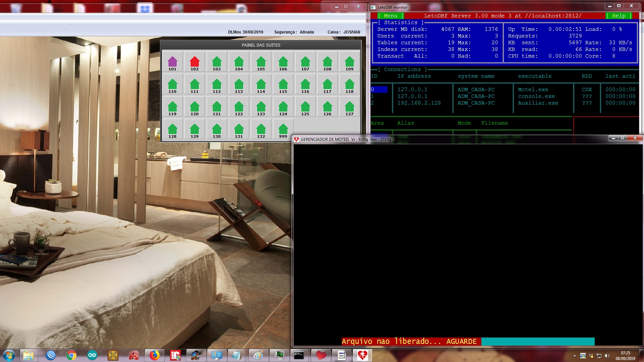Click suite 999 house icon
The image size is (644, 362).
pyautogui.click(x=283, y=129)
